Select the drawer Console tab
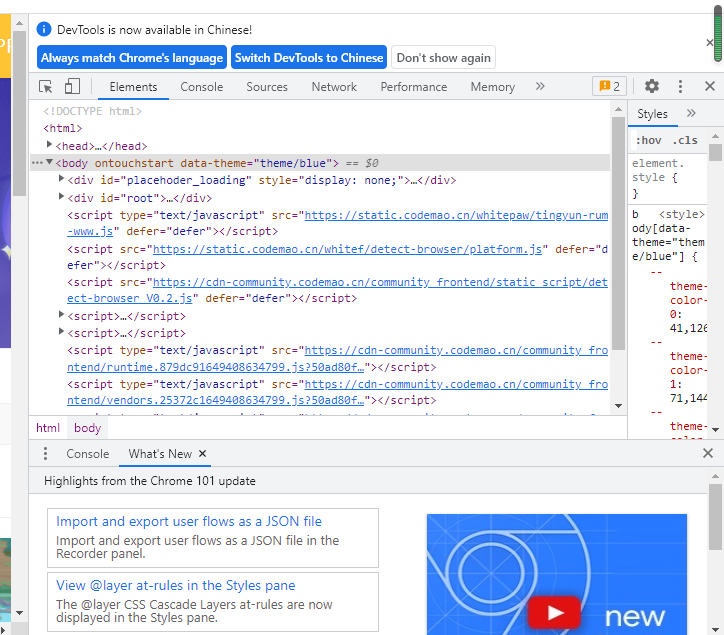This screenshot has width=724, height=635. click(88, 454)
